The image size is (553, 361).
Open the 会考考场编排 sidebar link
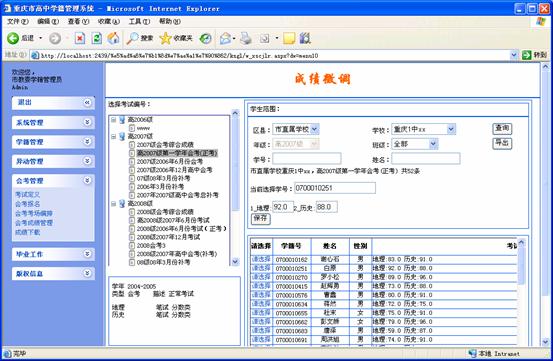click(34, 213)
